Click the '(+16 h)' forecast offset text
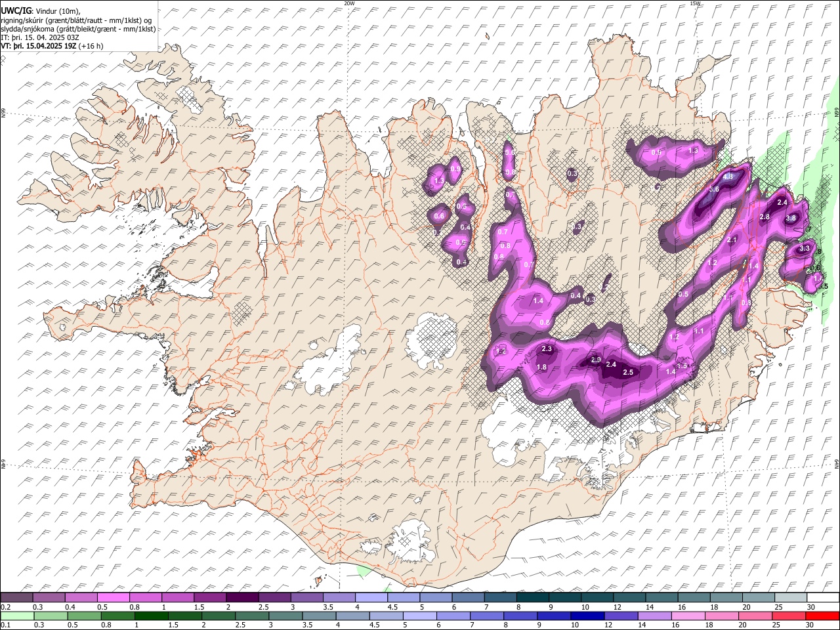 (x=91, y=46)
